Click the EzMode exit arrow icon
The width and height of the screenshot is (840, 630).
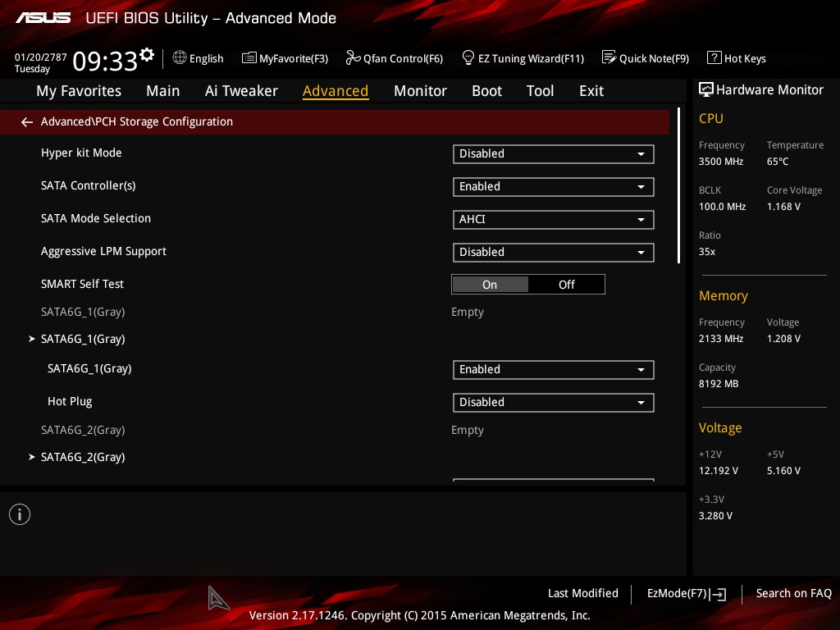pyautogui.click(x=718, y=594)
